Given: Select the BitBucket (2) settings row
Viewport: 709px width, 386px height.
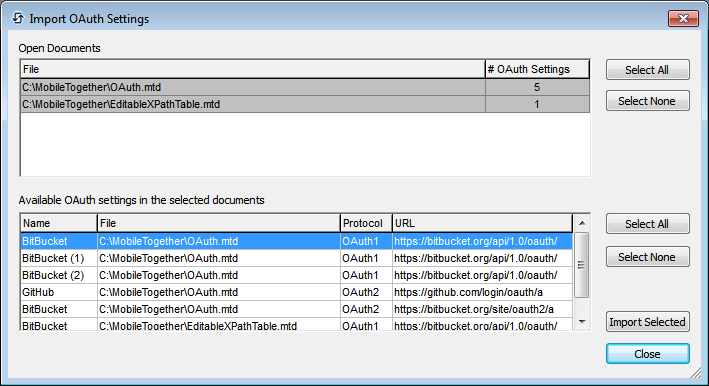Looking at the screenshot, I should [x=297, y=275].
